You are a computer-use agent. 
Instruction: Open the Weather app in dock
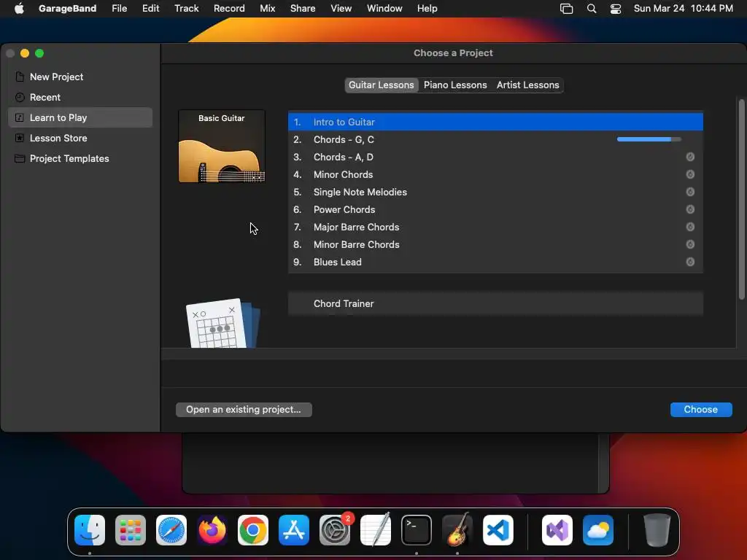click(x=598, y=530)
